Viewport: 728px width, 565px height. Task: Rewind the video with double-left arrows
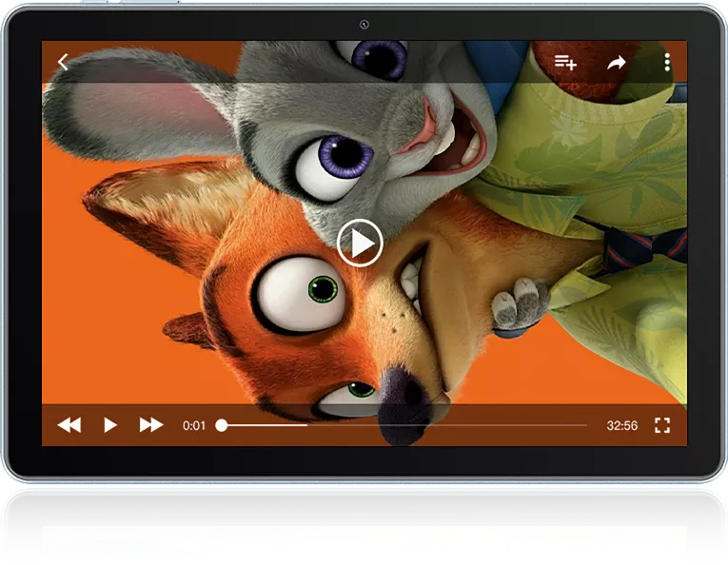(69, 425)
